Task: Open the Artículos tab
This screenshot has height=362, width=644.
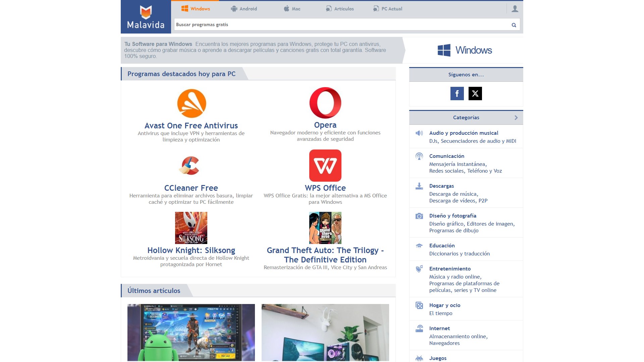Action: tap(340, 9)
